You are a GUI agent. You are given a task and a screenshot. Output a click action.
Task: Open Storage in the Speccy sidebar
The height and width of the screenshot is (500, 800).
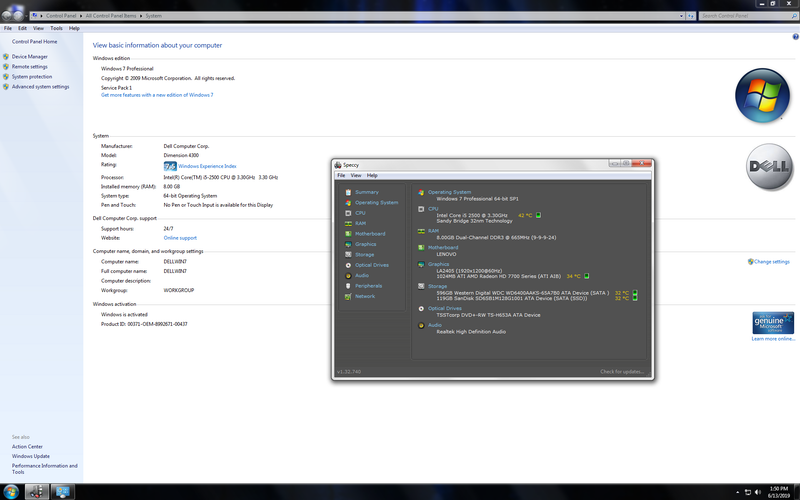pyautogui.click(x=364, y=255)
